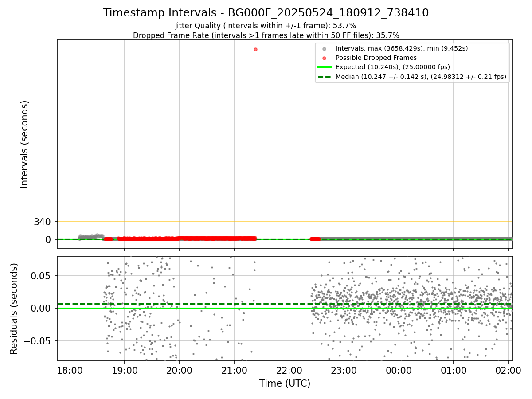Click the 'Time (UTC)' x-axis label
The width and height of the screenshot is (532, 399).
[285, 383]
